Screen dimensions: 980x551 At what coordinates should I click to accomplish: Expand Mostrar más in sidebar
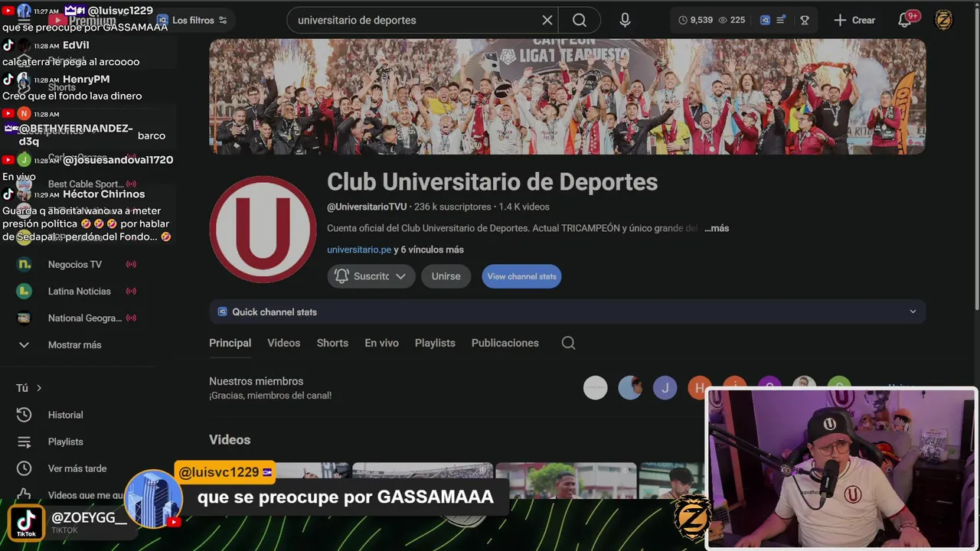pos(77,344)
